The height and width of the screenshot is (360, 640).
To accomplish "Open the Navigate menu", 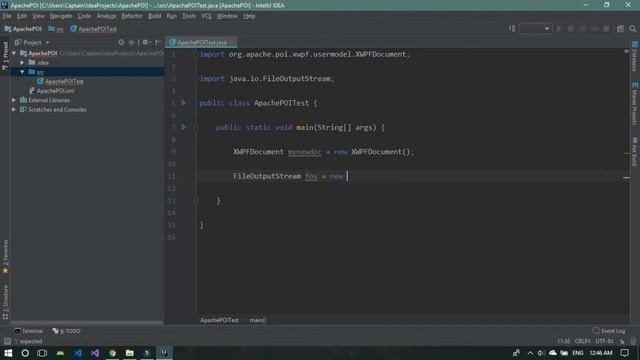I will [x=61, y=16].
